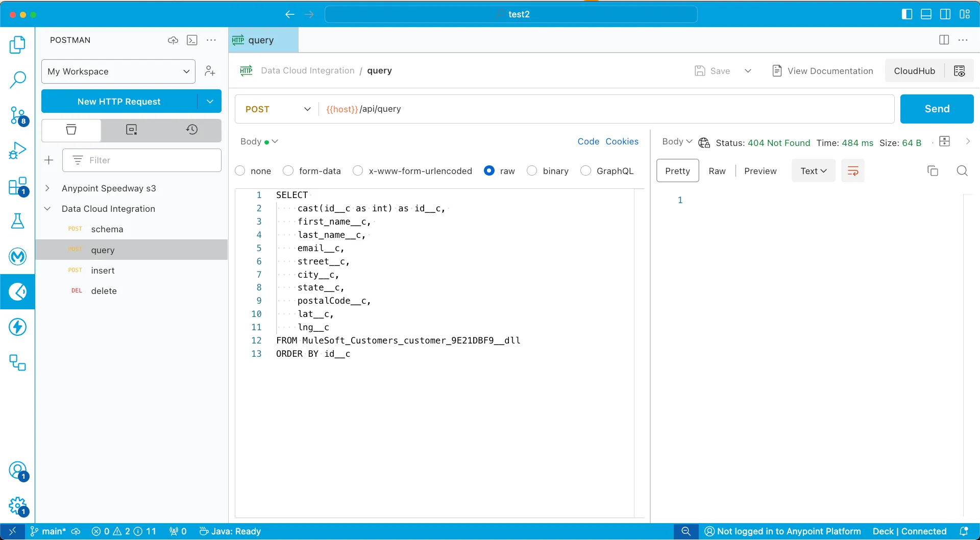
Task: Send the request
Action: coord(937,109)
